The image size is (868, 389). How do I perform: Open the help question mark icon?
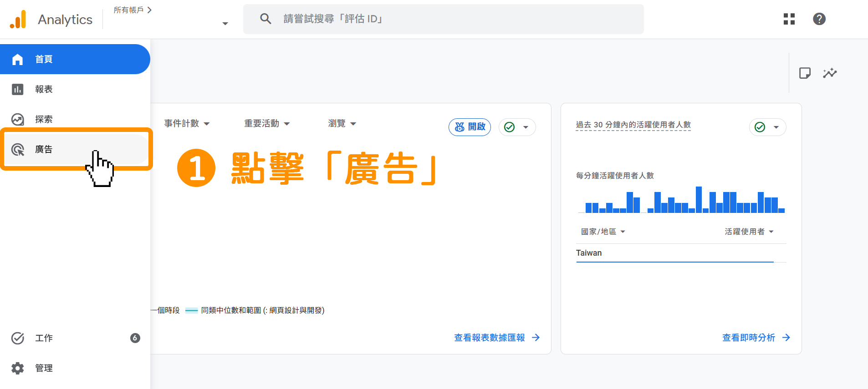pyautogui.click(x=819, y=19)
